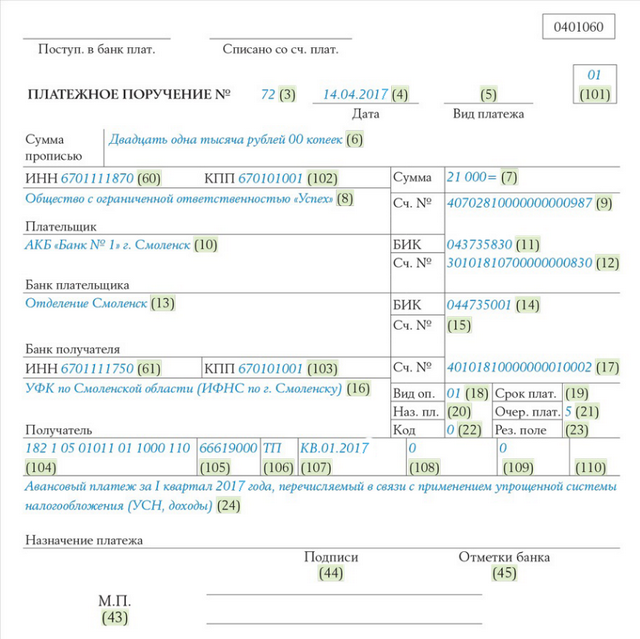Click the Подписи signature area (44)
Screen dimensions: 640x639
pos(331,565)
